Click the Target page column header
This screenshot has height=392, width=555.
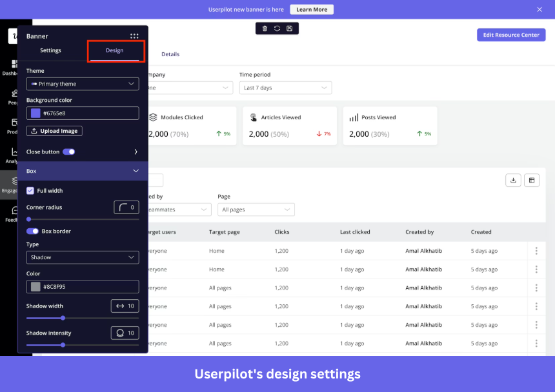[x=224, y=232]
